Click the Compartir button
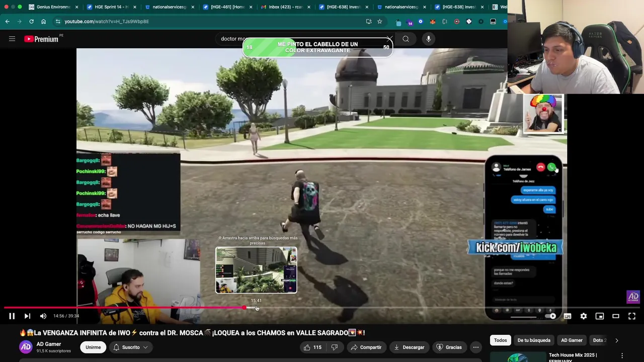The height and width of the screenshot is (362, 644). pos(366,347)
